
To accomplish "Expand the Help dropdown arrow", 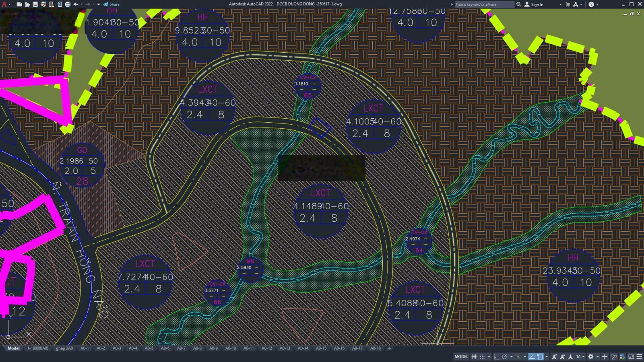I will (597, 4).
